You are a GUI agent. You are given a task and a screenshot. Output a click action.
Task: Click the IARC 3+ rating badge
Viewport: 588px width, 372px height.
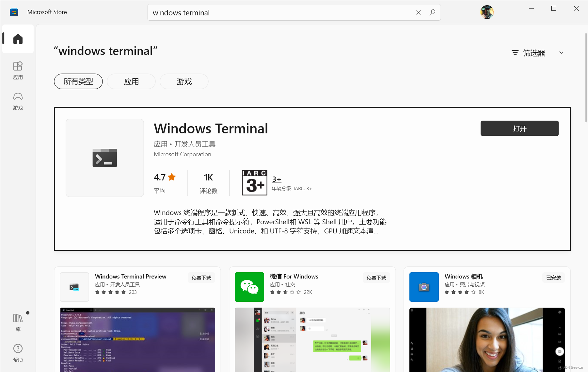coord(255,182)
